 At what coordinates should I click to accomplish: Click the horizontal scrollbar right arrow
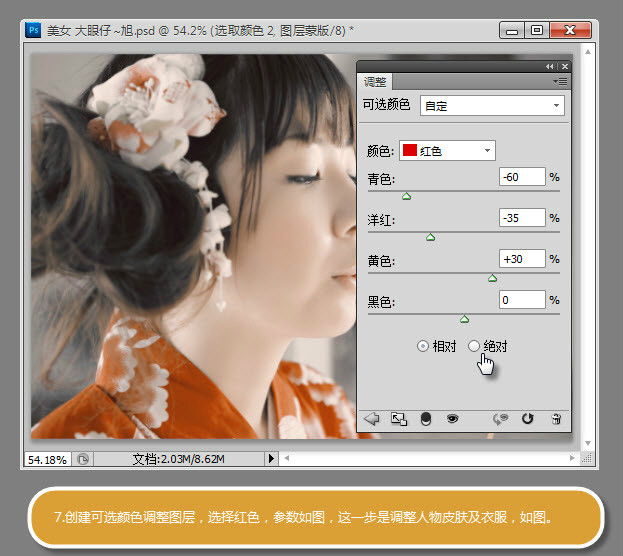572,458
